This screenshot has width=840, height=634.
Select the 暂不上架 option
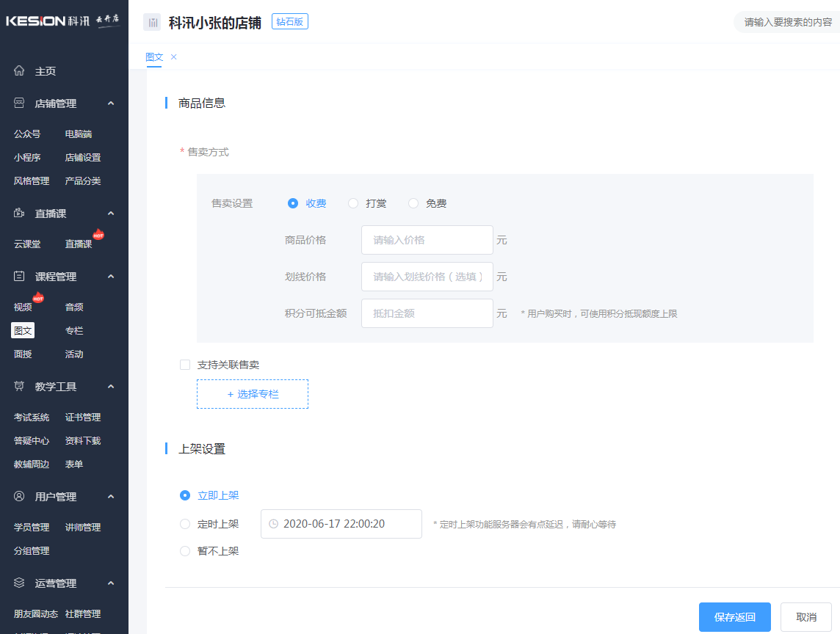(184, 551)
